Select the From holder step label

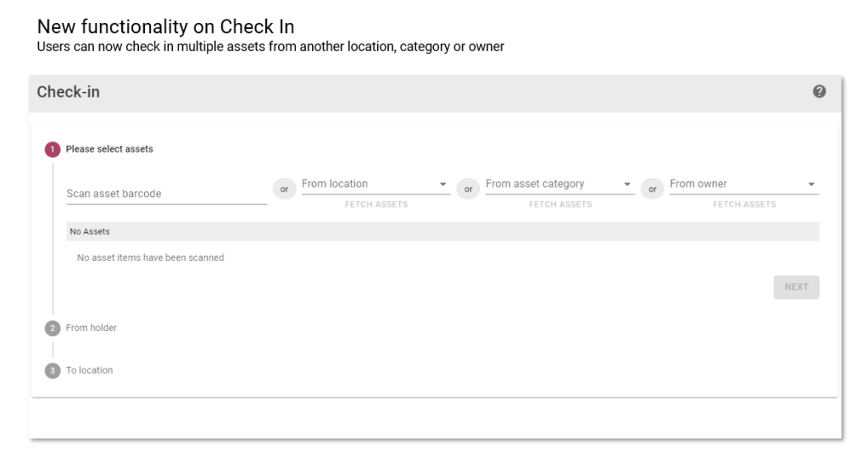tap(92, 328)
